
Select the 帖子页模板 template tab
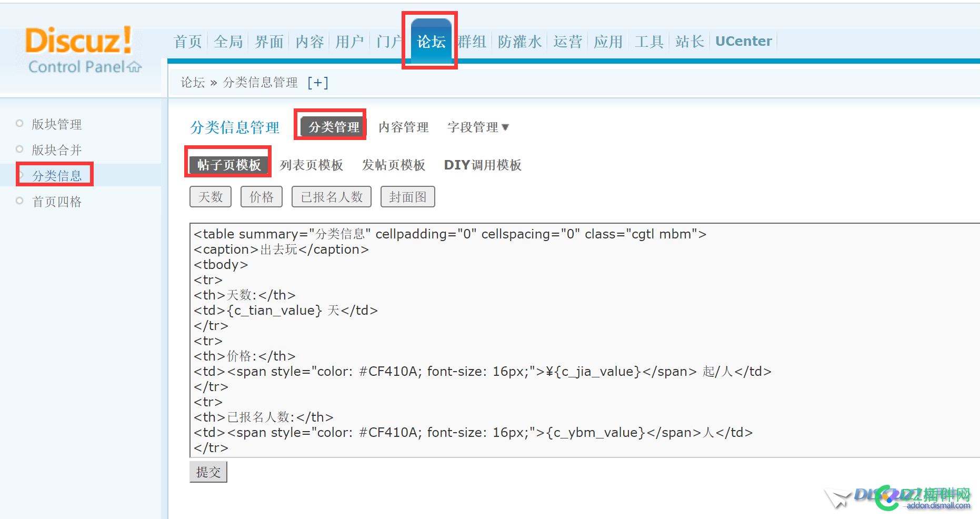coord(229,165)
